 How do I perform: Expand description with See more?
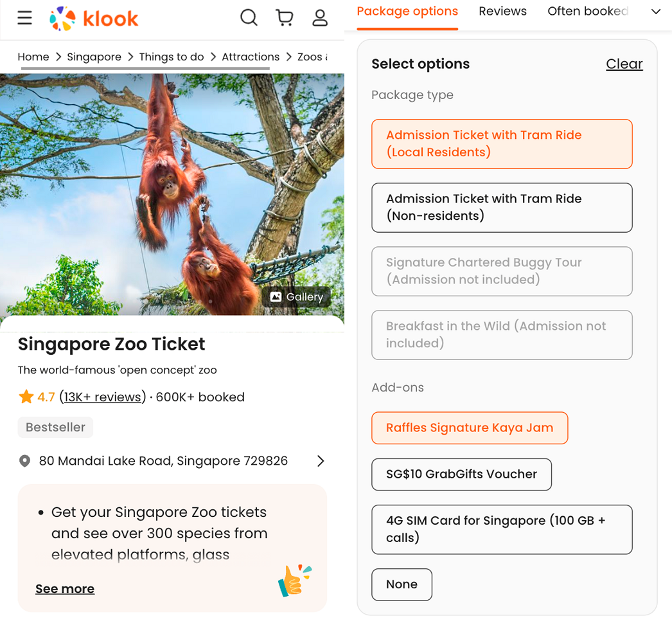point(65,589)
